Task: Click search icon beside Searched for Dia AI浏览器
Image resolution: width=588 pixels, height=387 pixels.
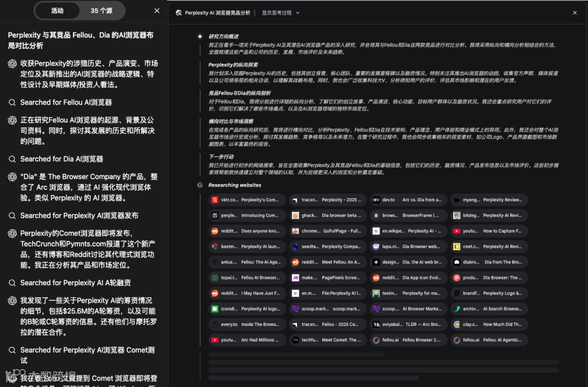Action: coord(12,159)
